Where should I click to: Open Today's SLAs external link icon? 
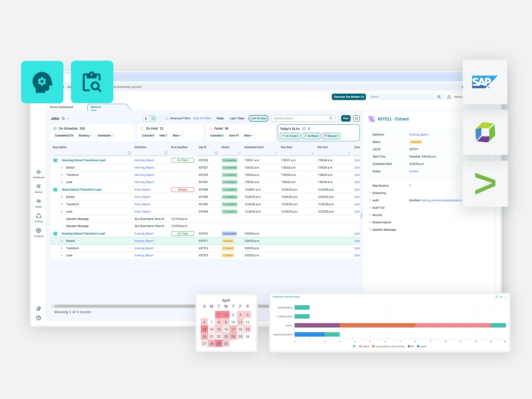click(304, 129)
